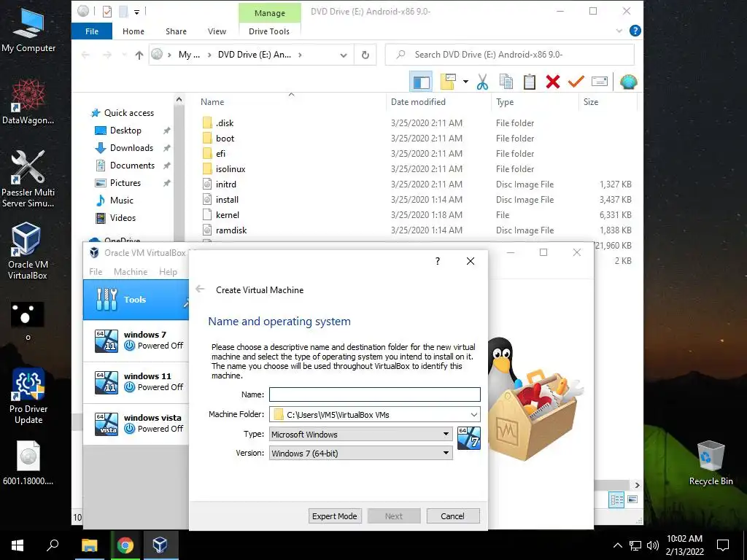Click the network tray icon
This screenshot has height=560, width=747.
tap(635, 545)
